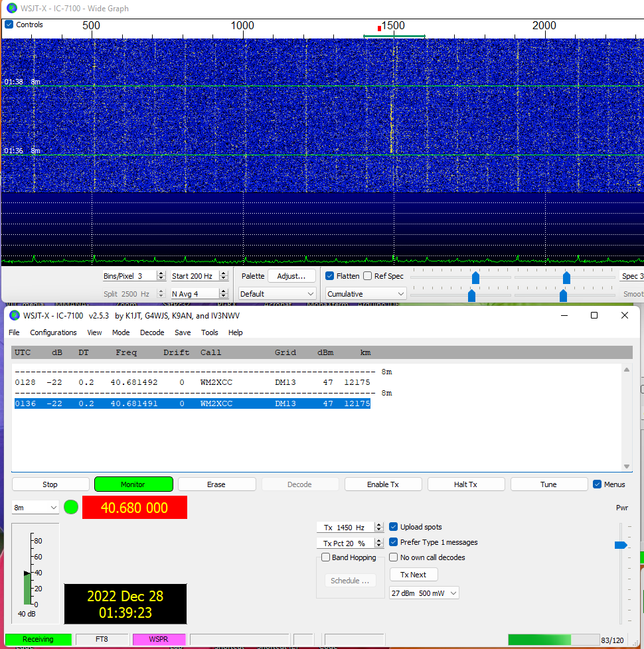Increase the N Avg value with the up arrow
The image size is (644, 649).
point(224,291)
